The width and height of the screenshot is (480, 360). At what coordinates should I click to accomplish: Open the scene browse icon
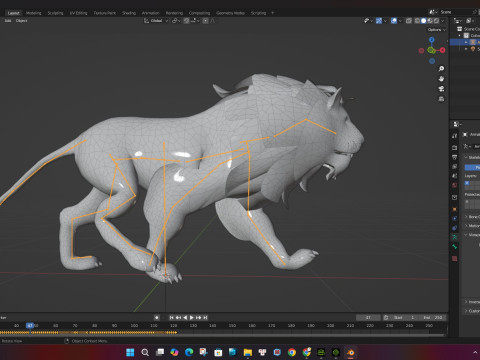433,12
